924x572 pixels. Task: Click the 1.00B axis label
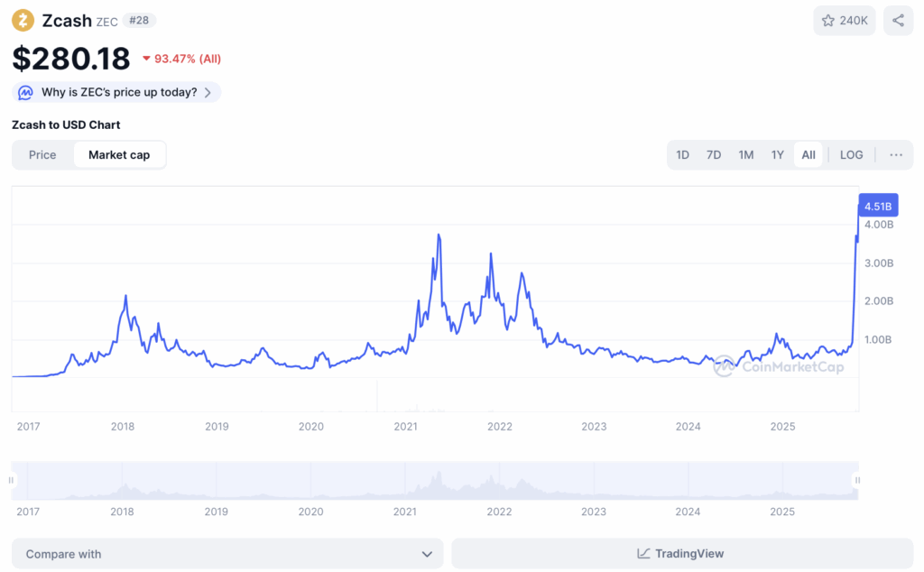tap(877, 339)
